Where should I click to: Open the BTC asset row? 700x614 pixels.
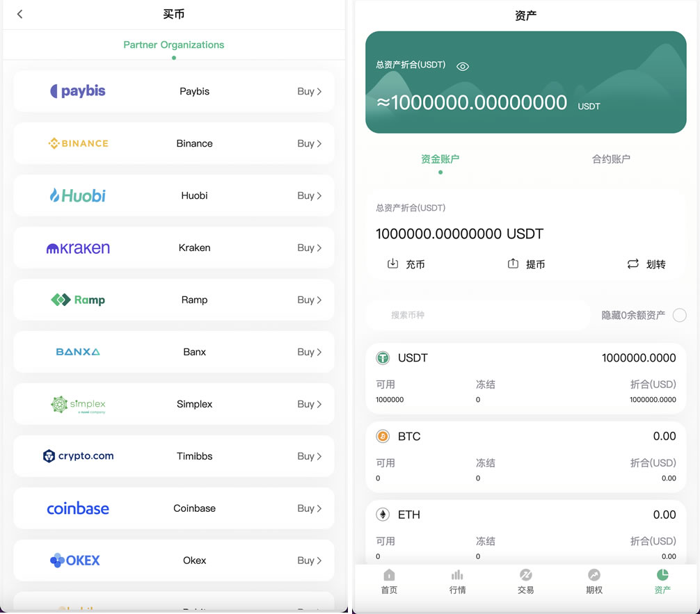point(525,454)
